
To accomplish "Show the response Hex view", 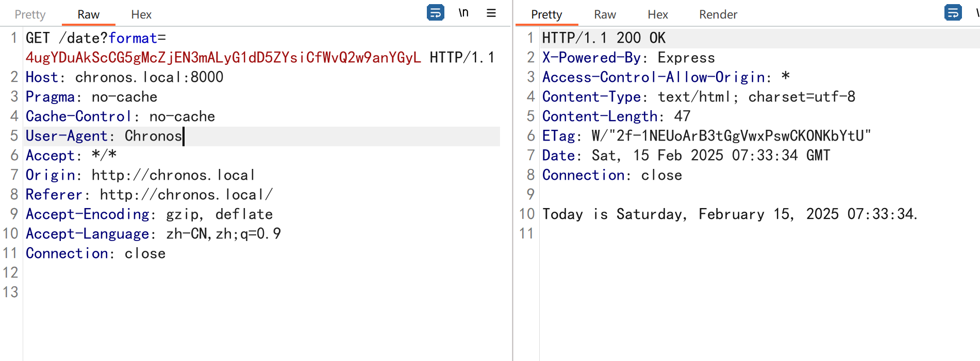I will point(658,14).
